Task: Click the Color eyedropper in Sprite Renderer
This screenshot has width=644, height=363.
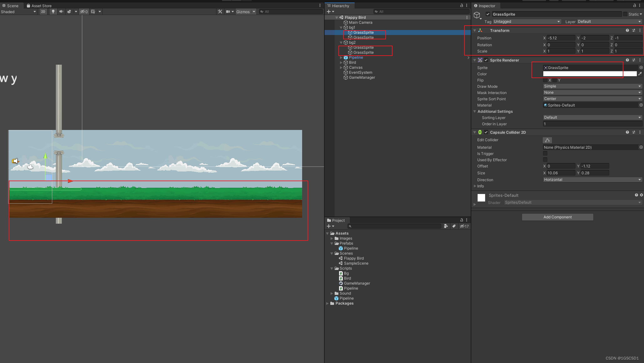Action: [640, 74]
